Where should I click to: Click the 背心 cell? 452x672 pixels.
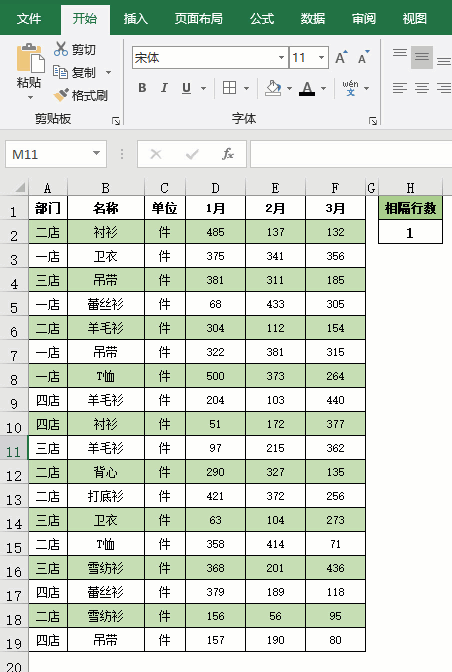[x=106, y=472]
